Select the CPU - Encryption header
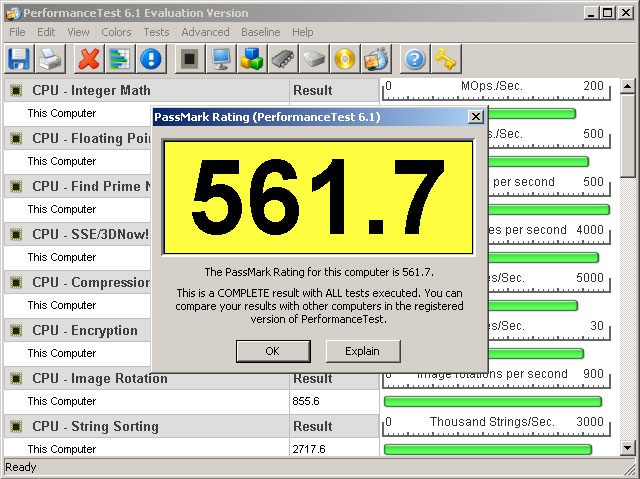Image resolution: width=640 pixels, height=479 pixels. pyautogui.click(x=78, y=330)
